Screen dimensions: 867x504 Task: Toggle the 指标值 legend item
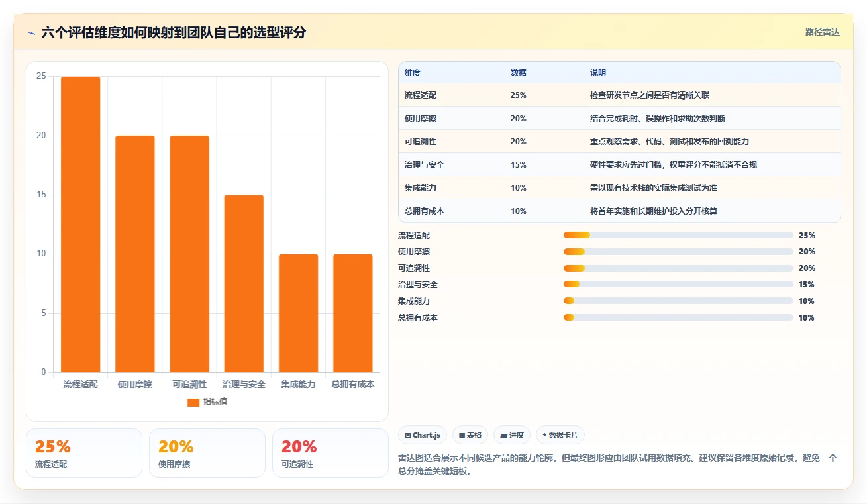click(x=207, y=402)
